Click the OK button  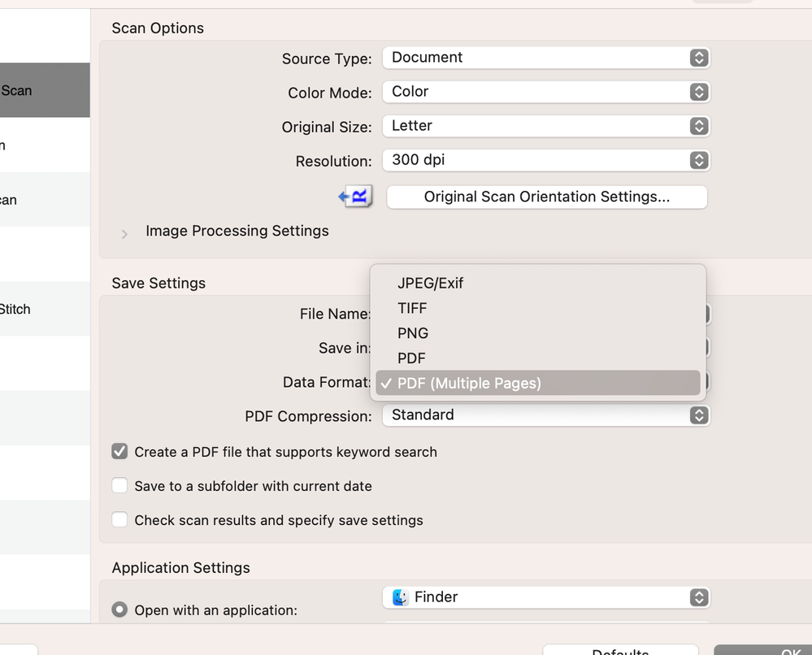tap(762, 649)
